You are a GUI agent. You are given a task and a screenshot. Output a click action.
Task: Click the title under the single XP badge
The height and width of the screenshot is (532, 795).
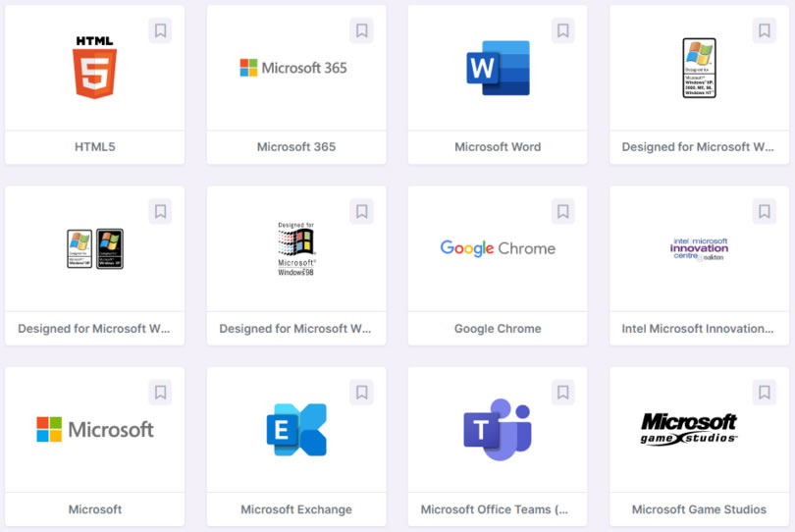point(698,147)
